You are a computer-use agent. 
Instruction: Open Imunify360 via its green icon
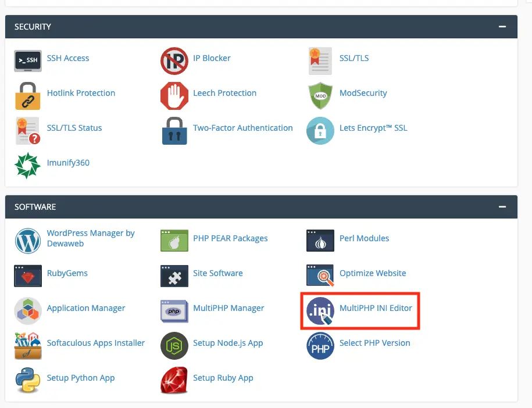(x=27, y=165)
